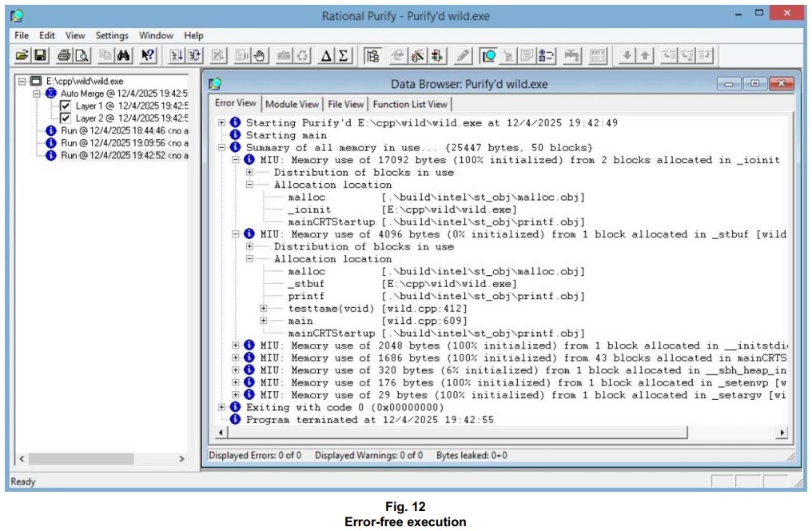Open the Settings menu
This screenshot has height=531, width=812.
[112, 36]
